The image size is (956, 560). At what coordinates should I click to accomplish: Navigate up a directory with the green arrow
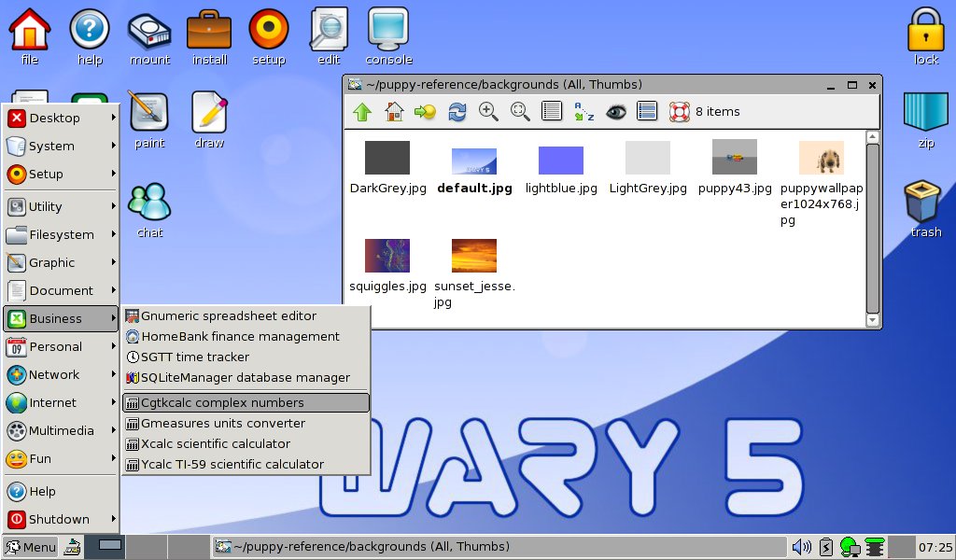tap(362, 111)
